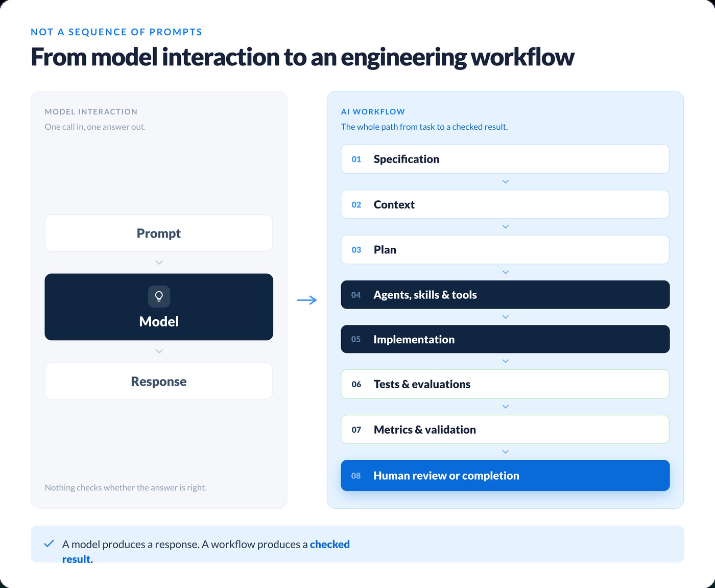Open step 03 Plan
Screen dimensions: 715x588
(x=505, y=249)
